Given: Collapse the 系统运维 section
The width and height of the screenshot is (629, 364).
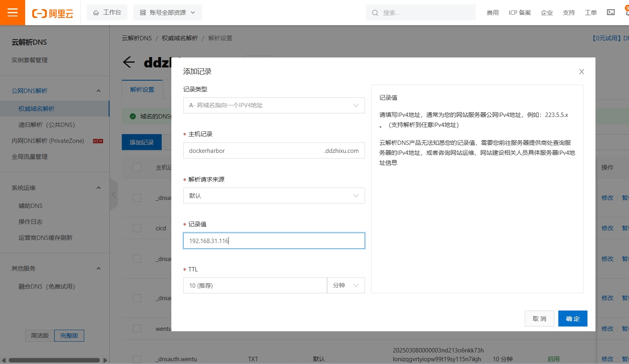Looking at the screenshot, I should click(98, 188).
